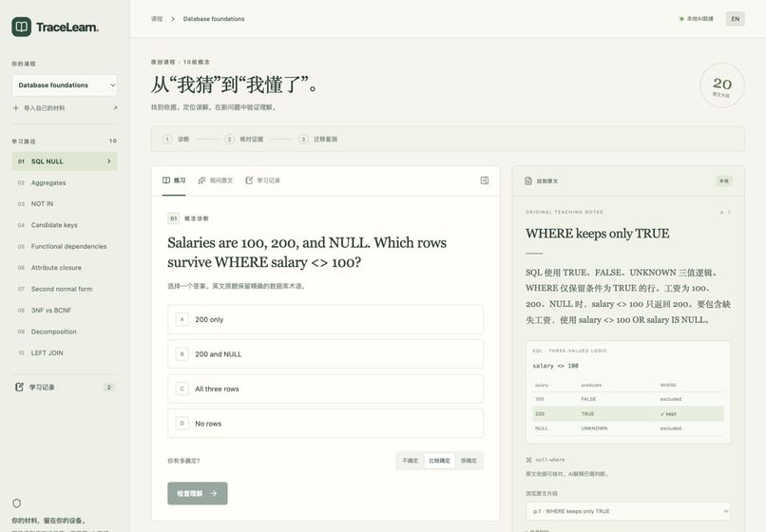Select answer B: 200 and NULL
Viewport: 766px width, 532px height.
325,354
